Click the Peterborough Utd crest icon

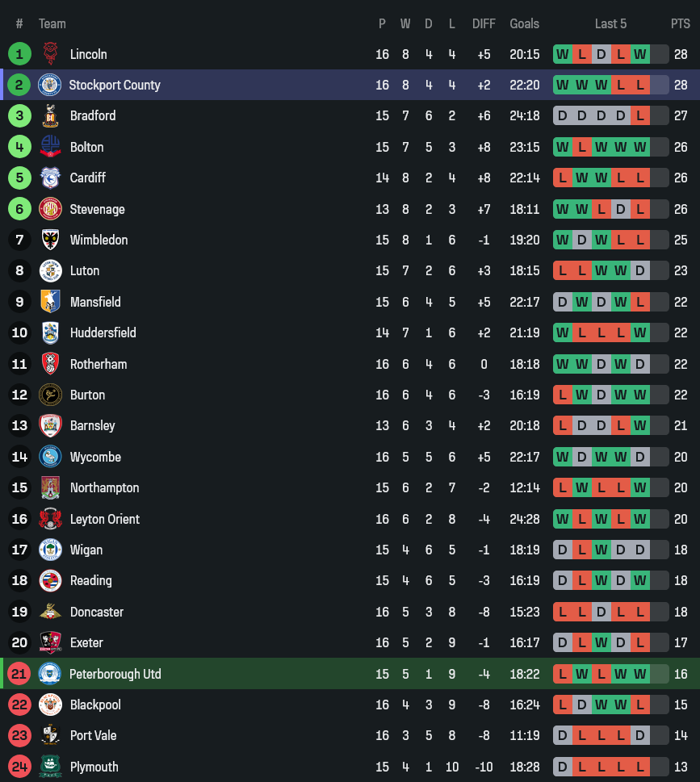coord(50,674)
